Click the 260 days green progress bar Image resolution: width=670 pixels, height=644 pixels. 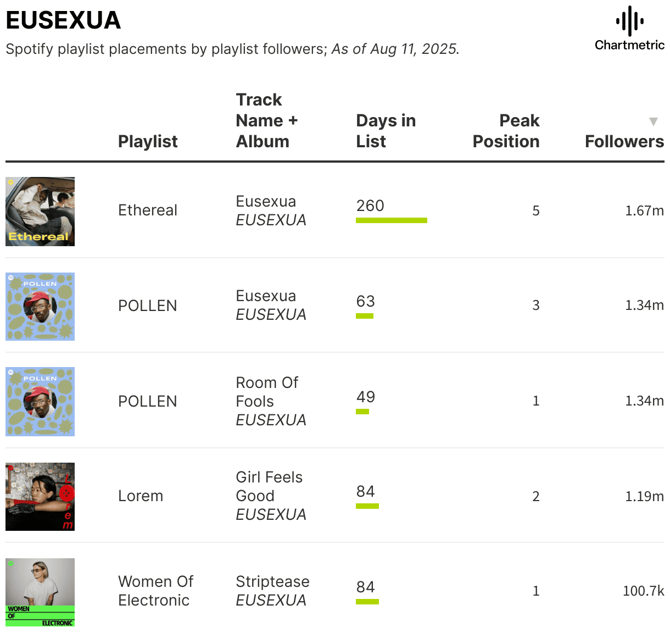coord(391,220)
